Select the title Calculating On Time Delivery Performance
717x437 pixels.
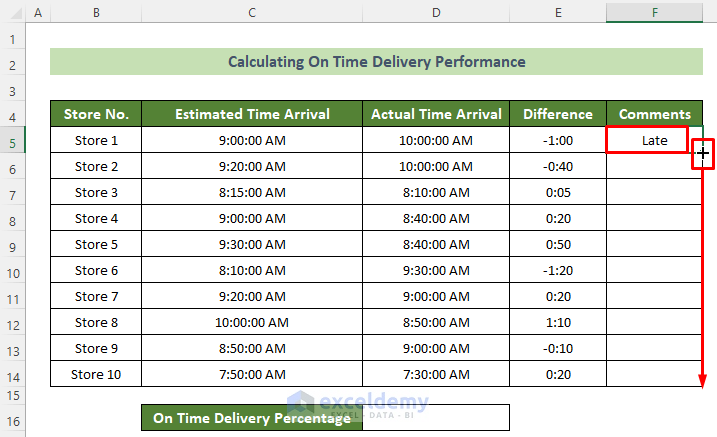click(376, 62)
